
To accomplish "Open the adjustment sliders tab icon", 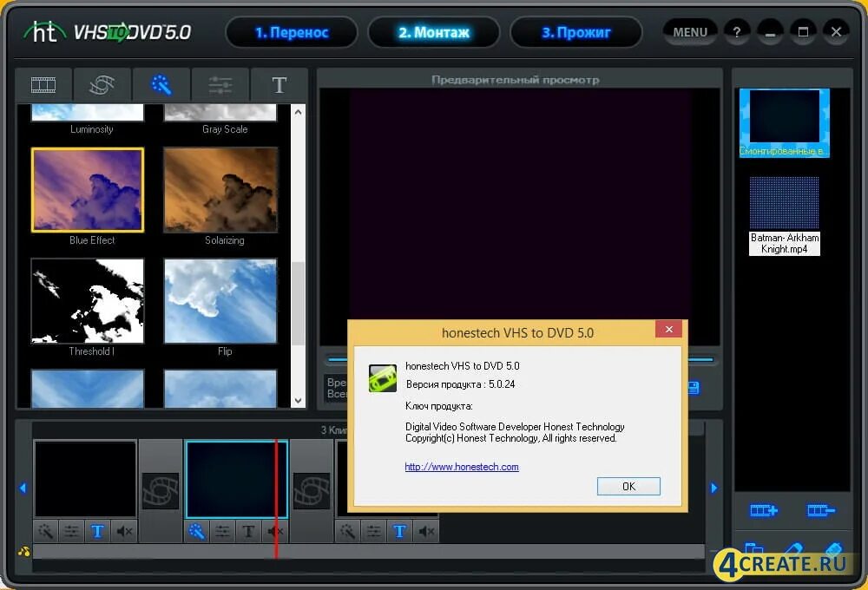I will [220, 85].
